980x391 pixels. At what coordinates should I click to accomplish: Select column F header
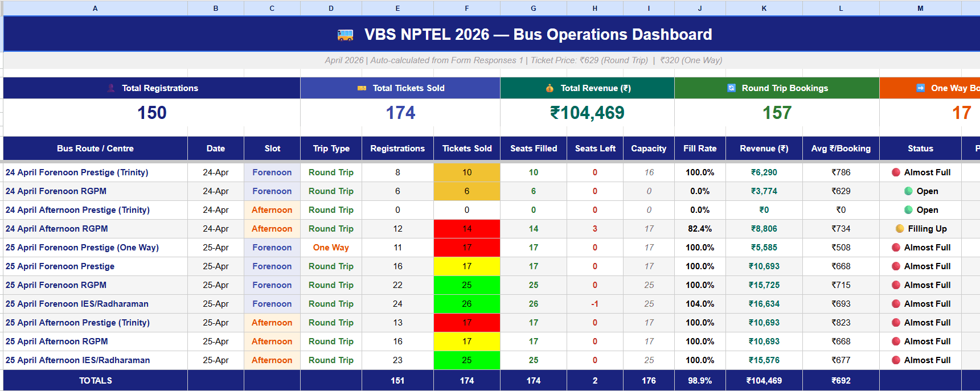click(467, 8)
